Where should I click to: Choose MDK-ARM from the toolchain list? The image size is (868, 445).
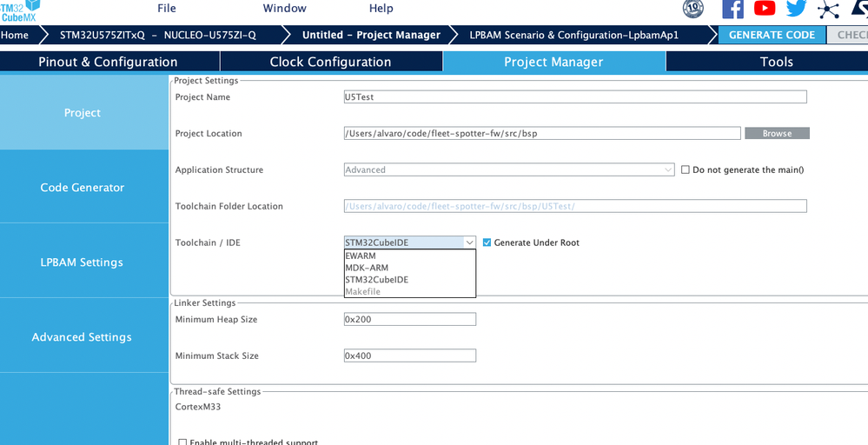(x=409, y=268)
